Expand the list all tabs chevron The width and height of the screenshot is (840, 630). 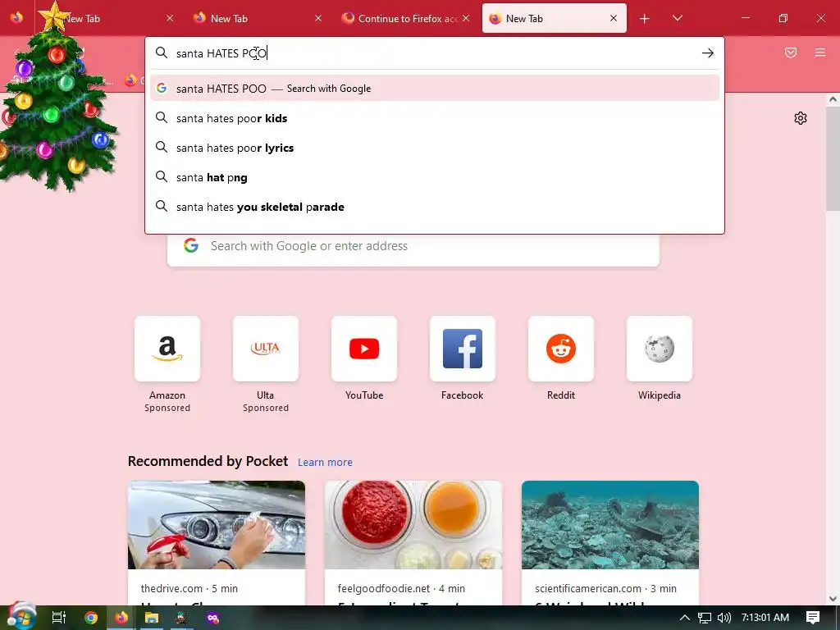coord(677,18)
